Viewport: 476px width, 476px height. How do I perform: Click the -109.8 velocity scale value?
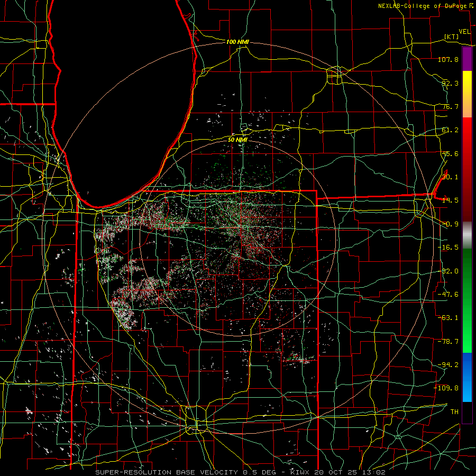click(x=446, y=388)
